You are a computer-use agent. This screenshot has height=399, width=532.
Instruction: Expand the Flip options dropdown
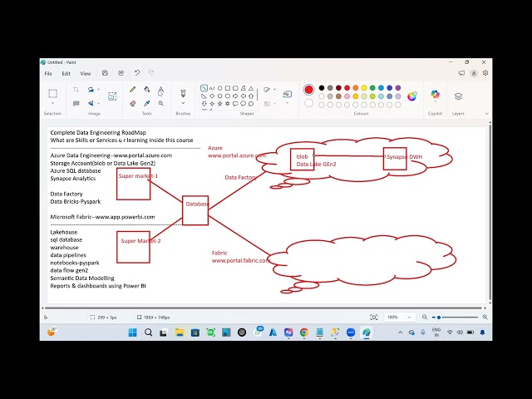99,103
